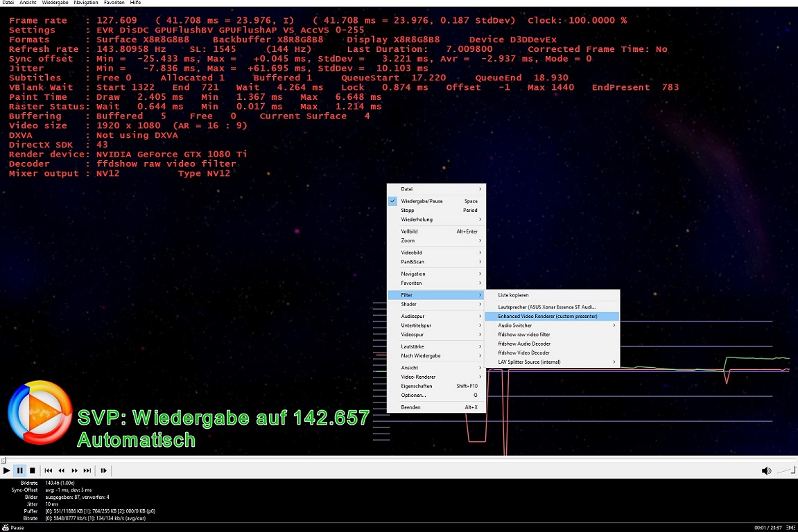
Task: Jump to the previous file with the skip-back button
Action: coord(49,470)
